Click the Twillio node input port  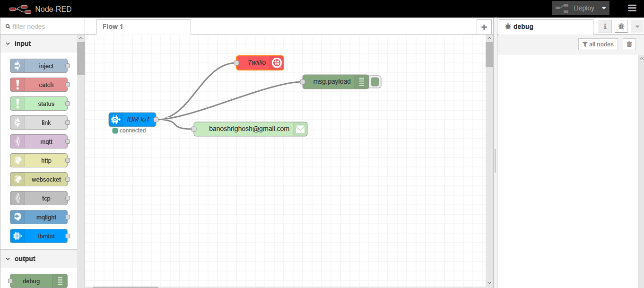pos(236,62)
